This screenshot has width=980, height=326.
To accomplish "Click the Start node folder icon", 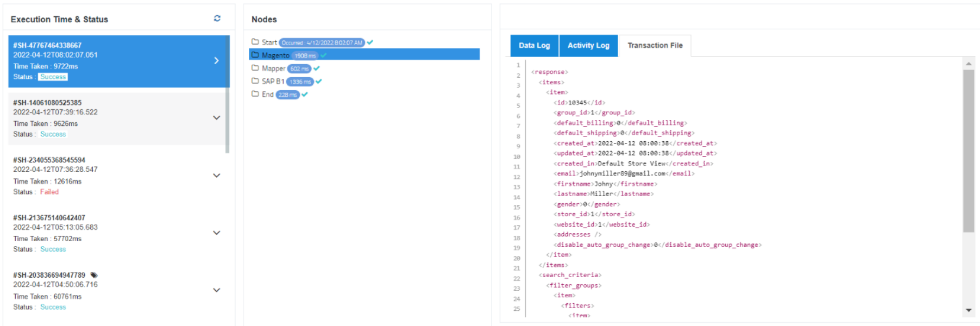I will tap(255, 42).
